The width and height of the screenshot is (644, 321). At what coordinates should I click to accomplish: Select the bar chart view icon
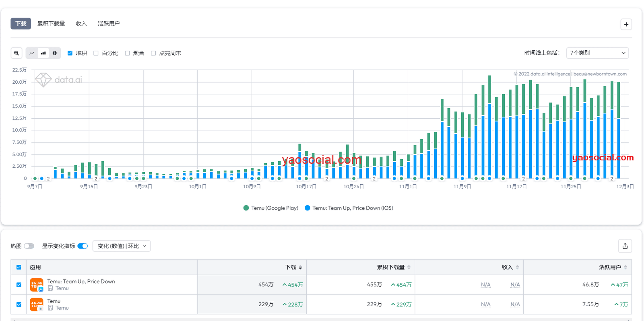click(x=43, y=53)
